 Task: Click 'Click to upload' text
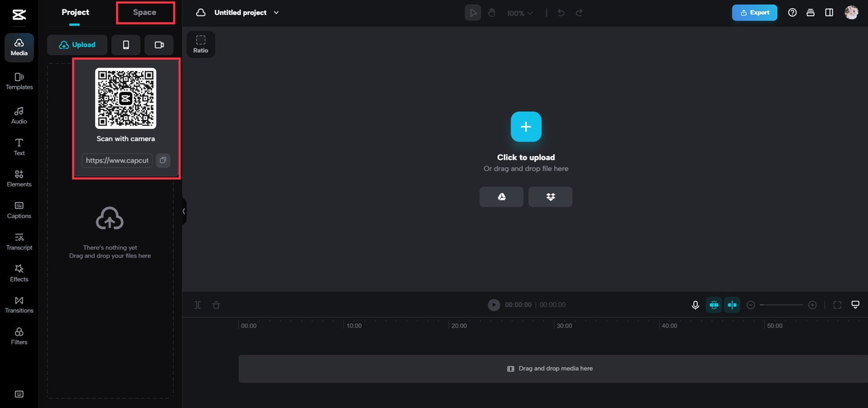click(x=526, y=157)
